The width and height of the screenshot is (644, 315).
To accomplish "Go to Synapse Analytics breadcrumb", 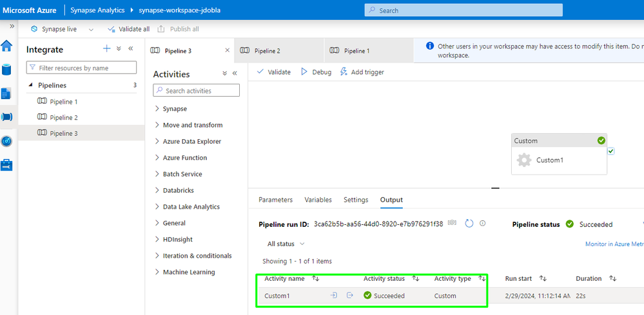I will coord(97,10).
